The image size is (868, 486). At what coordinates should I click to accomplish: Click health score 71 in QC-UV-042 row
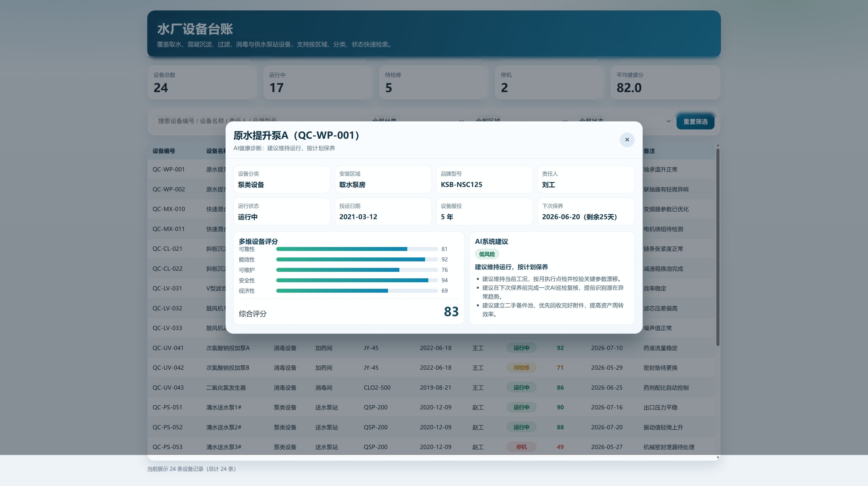click(x=560, y=368)
